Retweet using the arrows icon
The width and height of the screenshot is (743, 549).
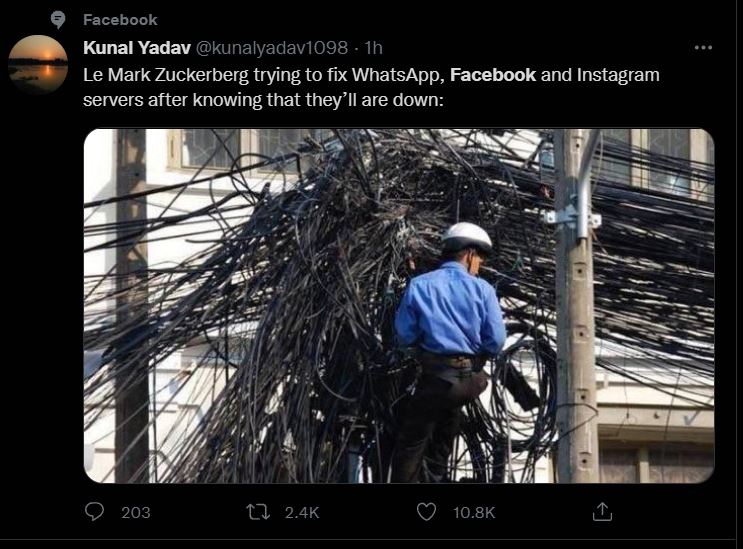(x=259, y=512)
